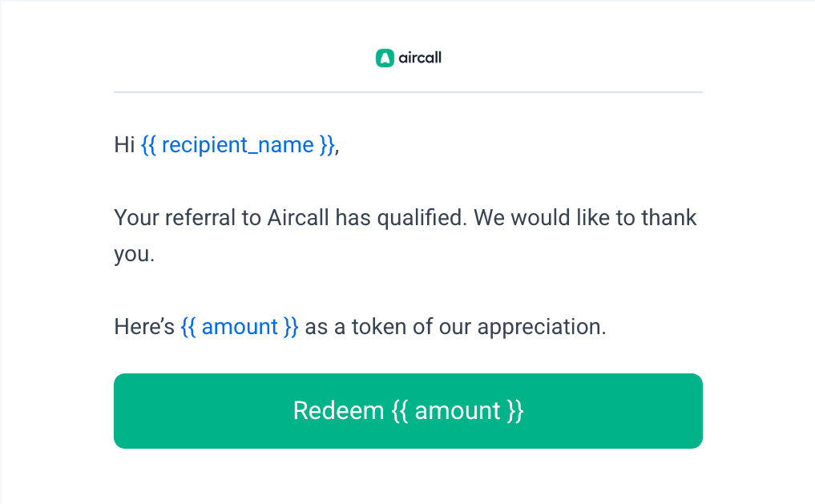Click the word "Aircall" in the referral sentence
This screenshot has width=815, height=504.
pos(297,218)
